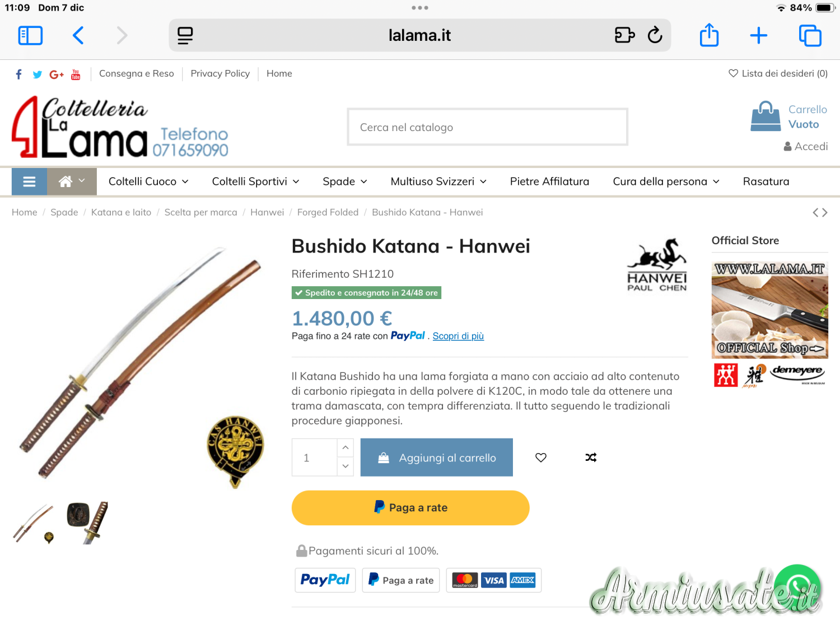Increase quantity with up arrow
This screenshot has height=630, width=840.
pyautogui.click(x=346, y=447)
